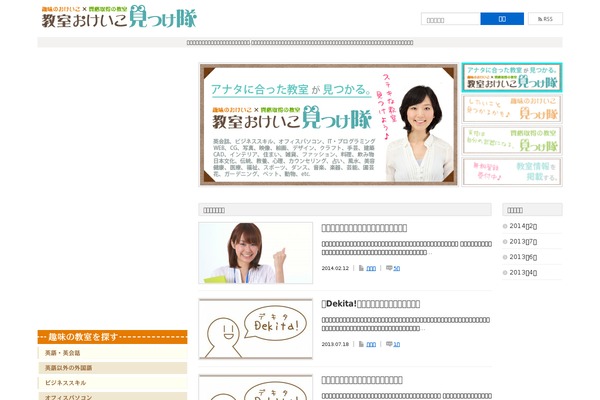Click the search input field in the header
600x400 pixels.
coord(451,19)
